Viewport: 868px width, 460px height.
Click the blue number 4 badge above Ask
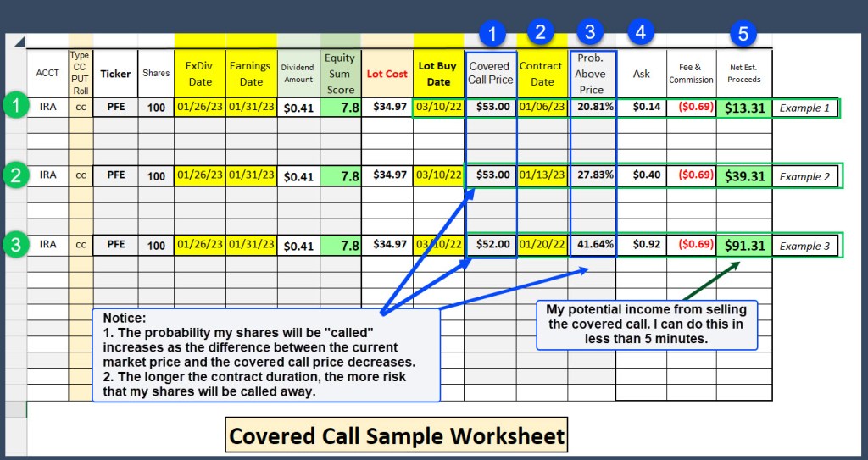pyautogui.click(x=641, y=32)
